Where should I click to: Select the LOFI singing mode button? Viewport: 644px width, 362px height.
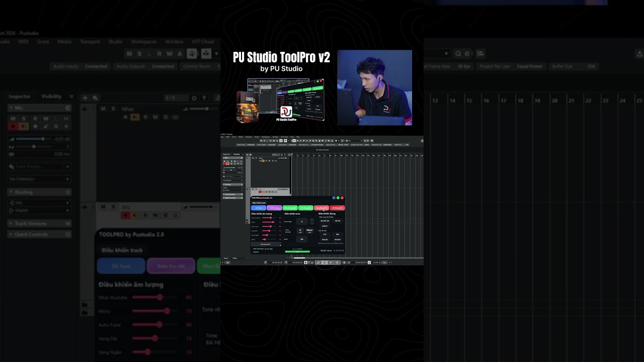(x=325, y=234)
